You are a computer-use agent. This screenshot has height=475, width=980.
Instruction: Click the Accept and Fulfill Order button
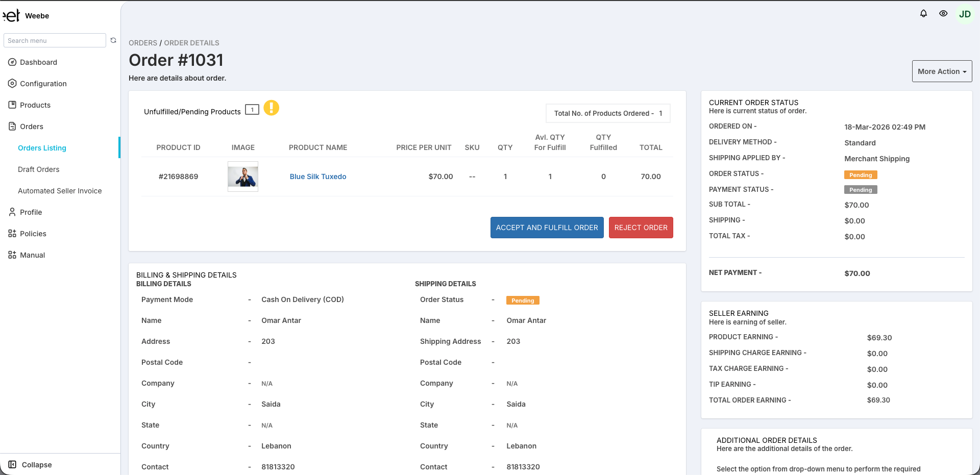pos(547,227)
